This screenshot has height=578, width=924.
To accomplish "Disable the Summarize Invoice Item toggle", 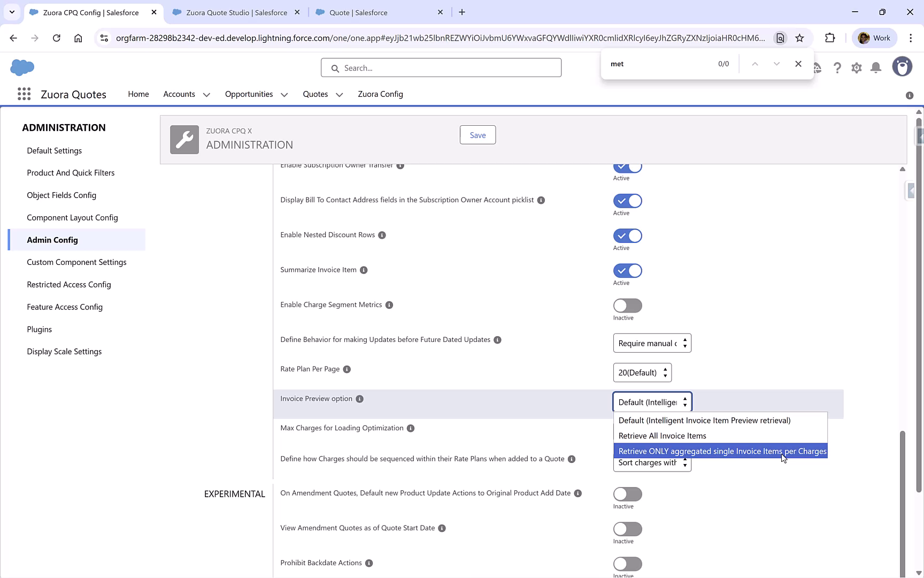I will [x=627, y=271].
